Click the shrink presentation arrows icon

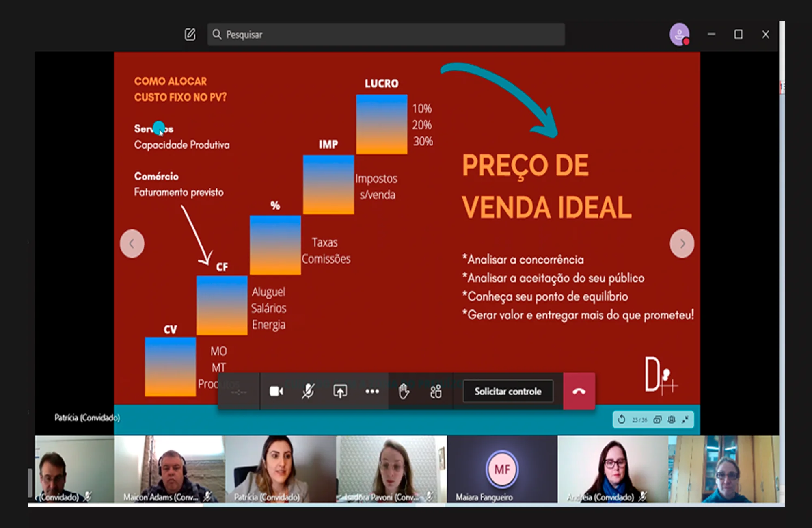click(x=686, y=420)
